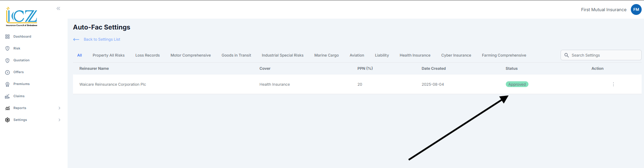This screenshot has width=644, height=168.
Task: Open the three-dot action menu for Waicare
Action: point(613,84)
